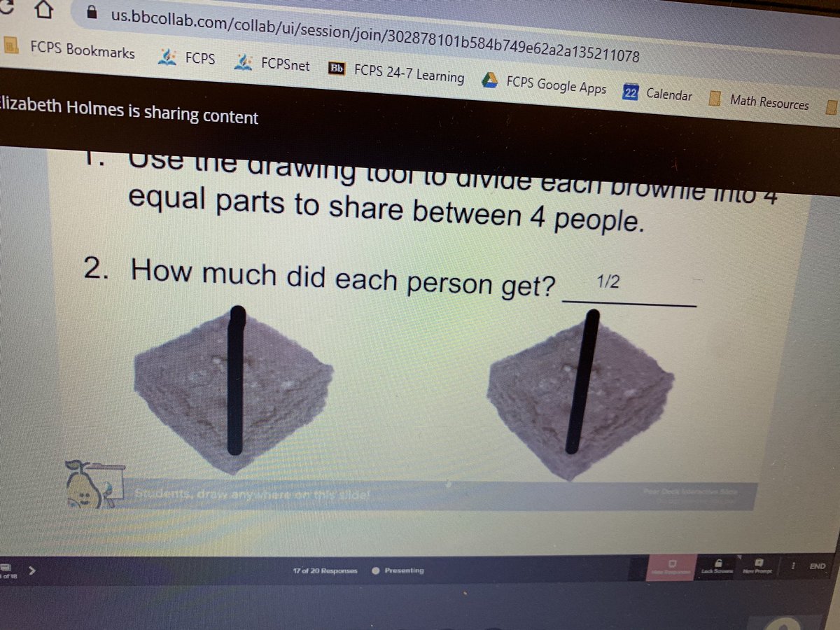Open FCPS Bookmarks folder
The height and width of the screenshot is (630, 840).
point(70,51)
